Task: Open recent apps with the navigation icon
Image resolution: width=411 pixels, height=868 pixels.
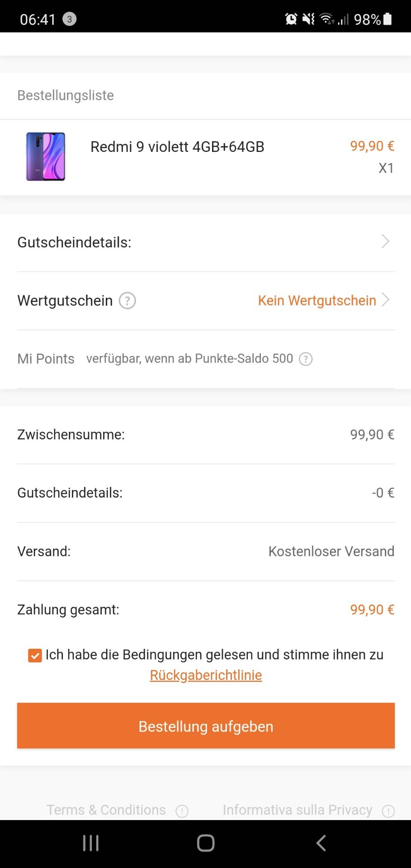Action: click(x=91, y=843)
